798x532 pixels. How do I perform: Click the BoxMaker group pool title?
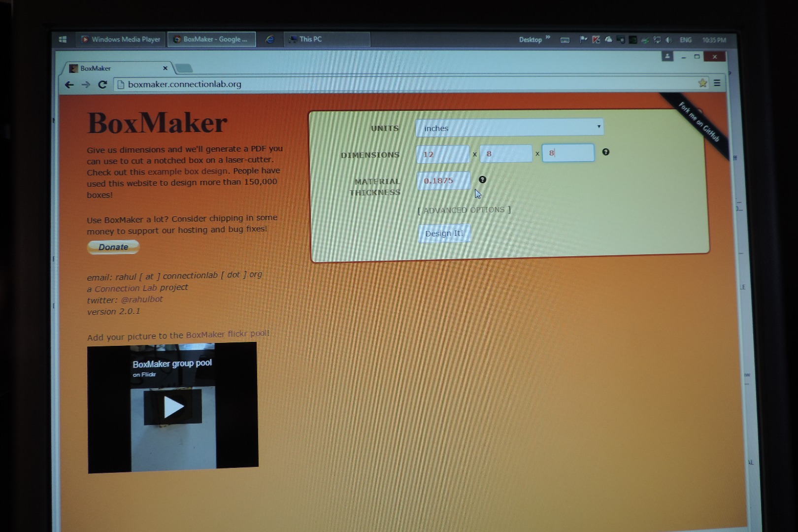(172, 364)
